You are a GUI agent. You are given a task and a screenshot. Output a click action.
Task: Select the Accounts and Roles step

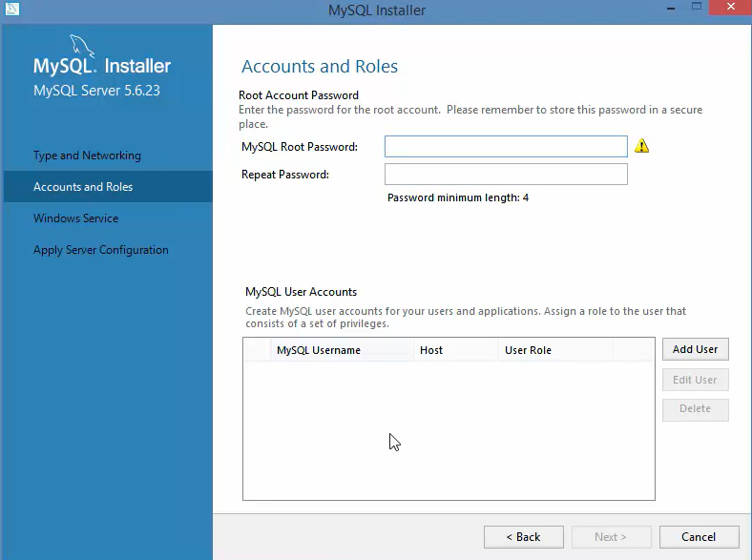click(x=83, y=187)
